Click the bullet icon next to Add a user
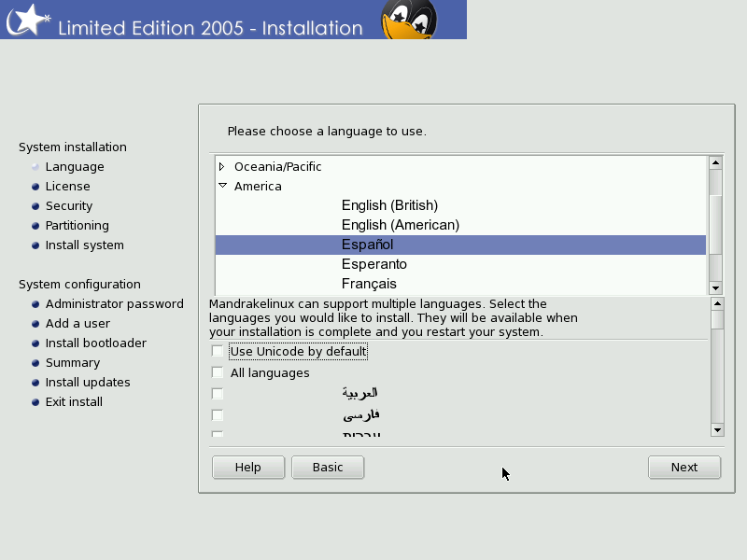Image resolution: width=747 pixels, height=560 pixels. (x=35, y=324)
